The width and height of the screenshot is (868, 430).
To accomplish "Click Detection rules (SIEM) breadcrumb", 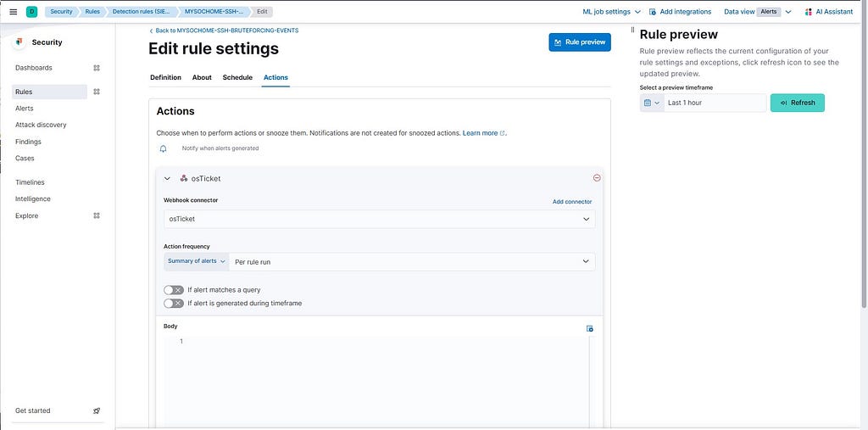I will coord(142,12).
